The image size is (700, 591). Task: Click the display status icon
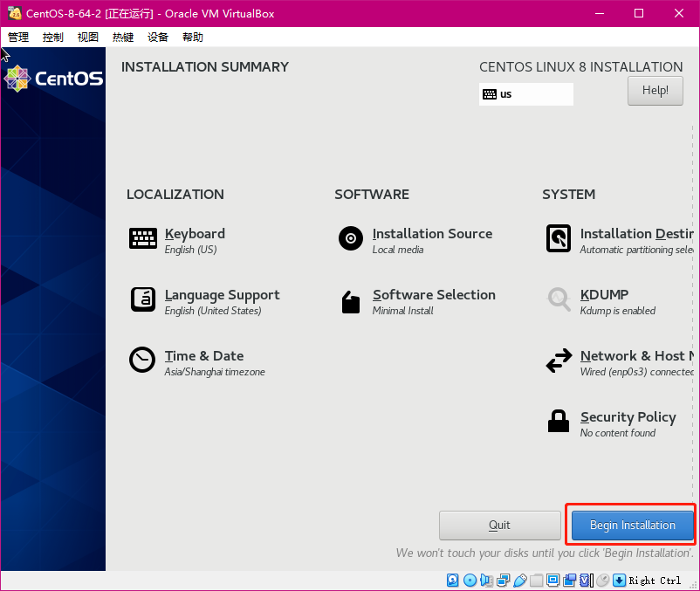point(552,581)
